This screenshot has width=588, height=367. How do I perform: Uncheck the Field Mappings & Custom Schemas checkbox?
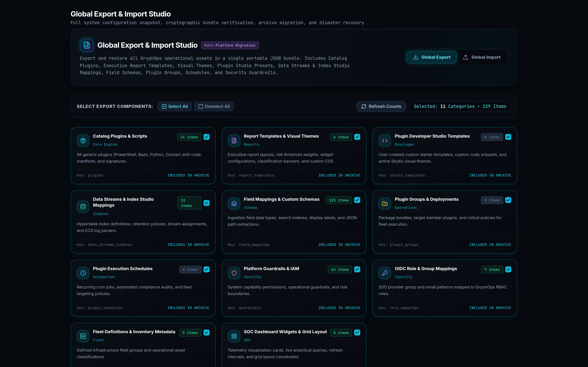(357, 200)
